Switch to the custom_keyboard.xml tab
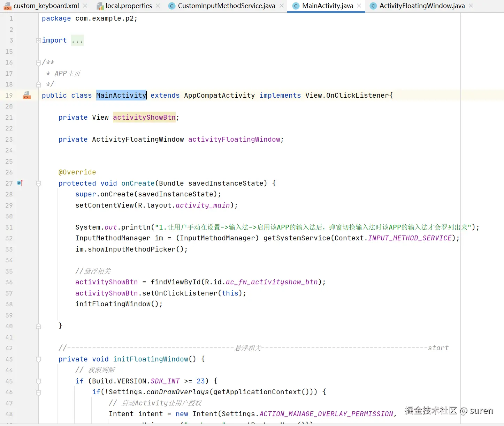Screen dimensions: 504x426 [x=46, y=6]
